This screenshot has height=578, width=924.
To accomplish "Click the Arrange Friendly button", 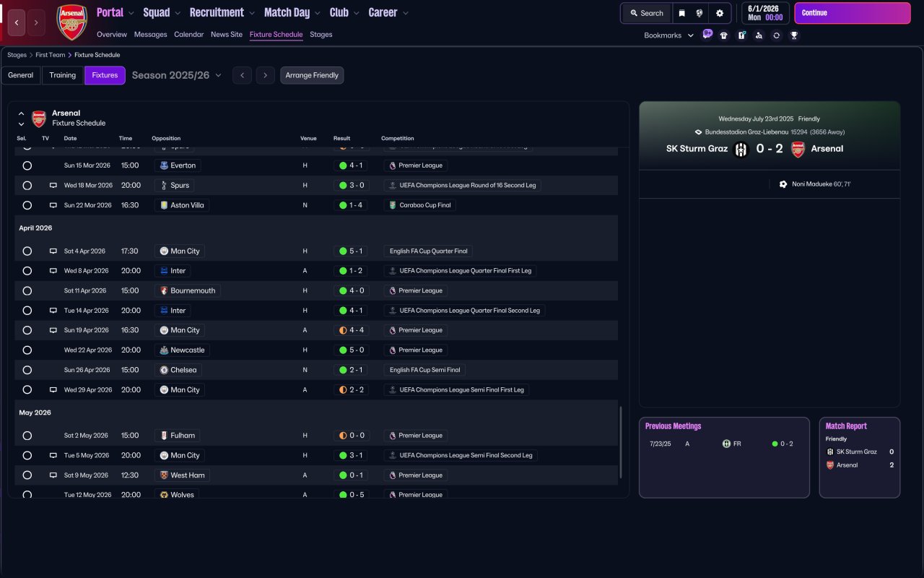I will coord(312,75).
